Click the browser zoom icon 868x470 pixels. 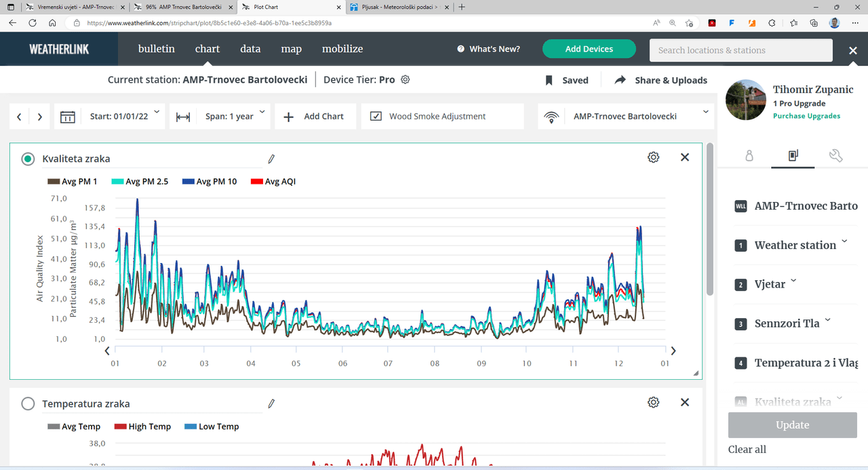pyautogui.click(x=673, y=22)
